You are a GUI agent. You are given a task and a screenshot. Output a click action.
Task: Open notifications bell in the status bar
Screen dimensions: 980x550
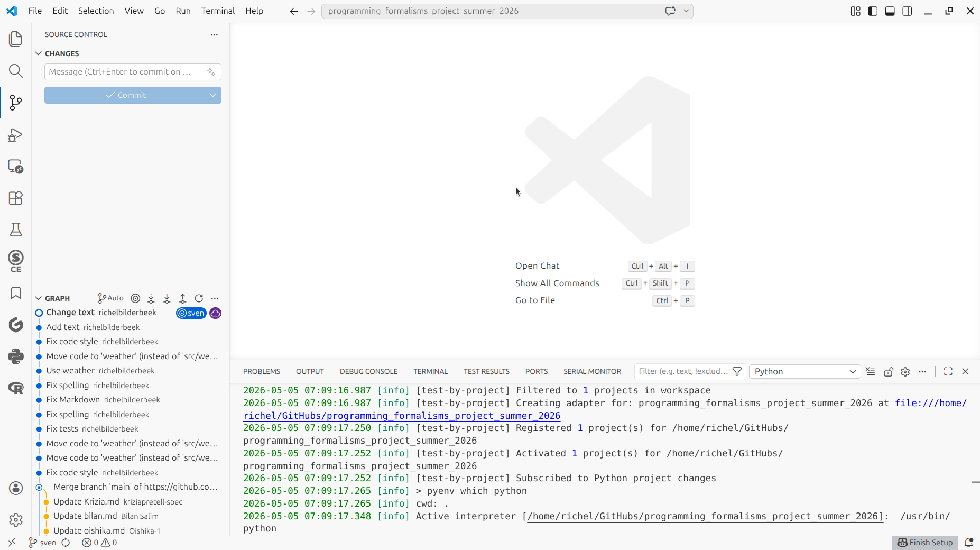click(x=969, y=543)
